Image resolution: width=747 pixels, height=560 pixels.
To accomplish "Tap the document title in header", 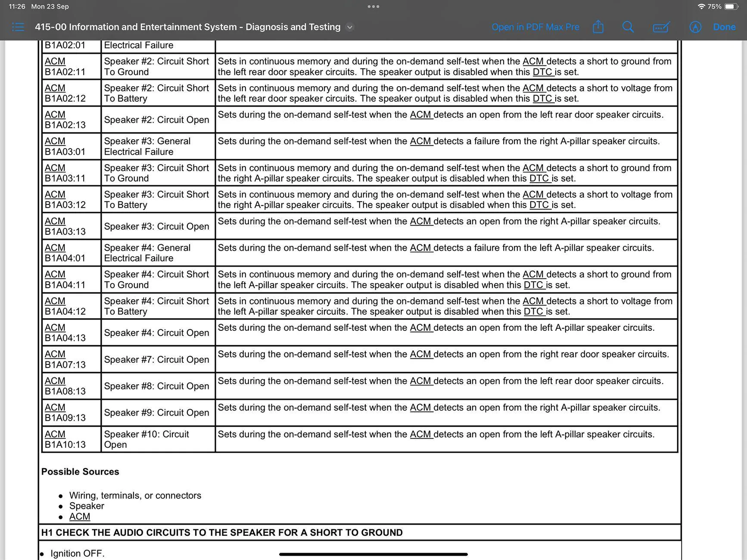I will pyautogui.click(x=187, y=27).
